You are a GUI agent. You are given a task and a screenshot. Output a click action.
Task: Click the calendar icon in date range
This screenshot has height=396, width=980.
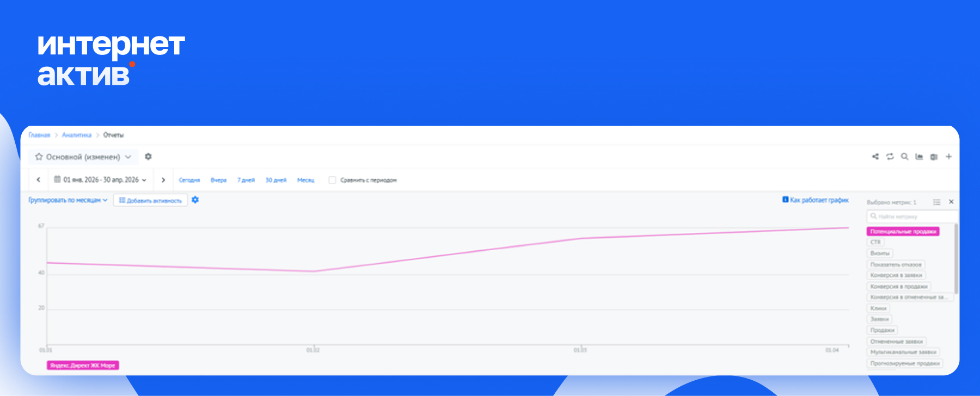(57, 179)
